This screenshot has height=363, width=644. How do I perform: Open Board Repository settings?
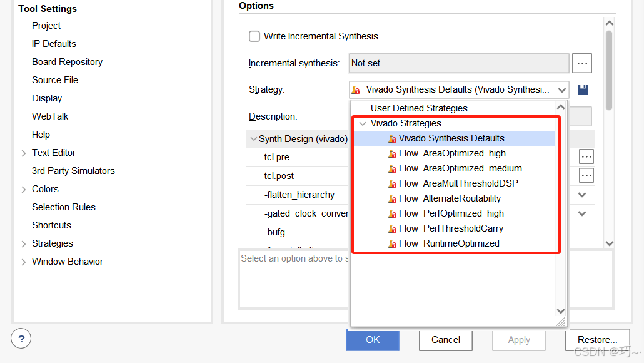coord(67,62)
